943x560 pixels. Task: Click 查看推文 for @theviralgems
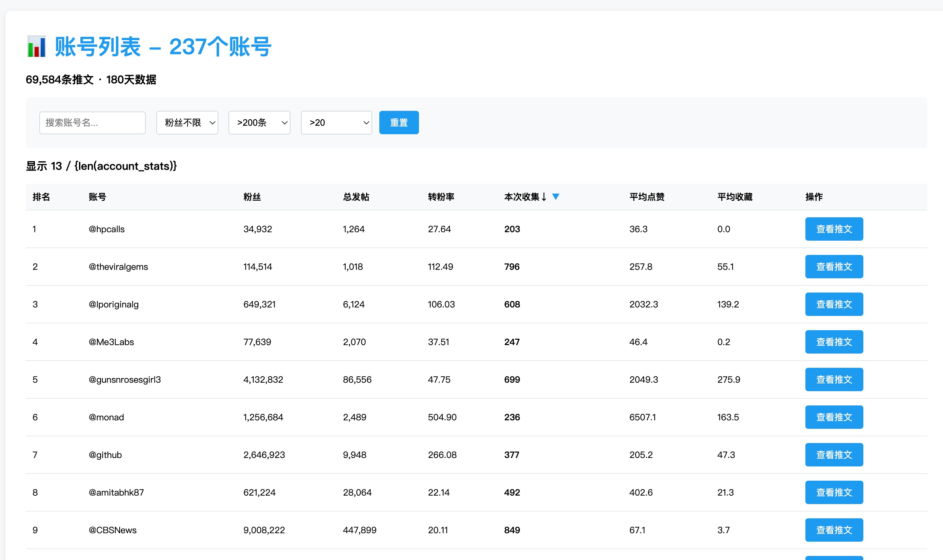(834, 267)
